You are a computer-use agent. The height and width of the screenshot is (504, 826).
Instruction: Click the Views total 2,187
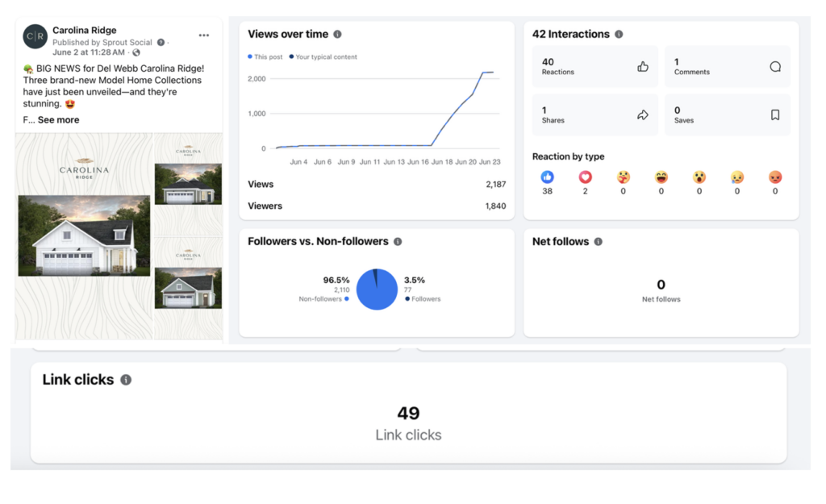point(496,185)
